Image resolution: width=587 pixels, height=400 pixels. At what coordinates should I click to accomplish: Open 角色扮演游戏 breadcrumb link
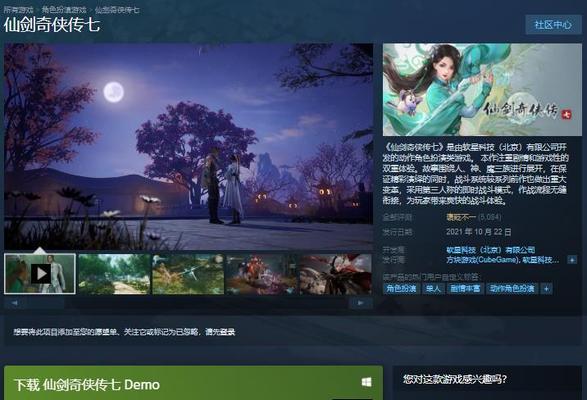point(64,10)
